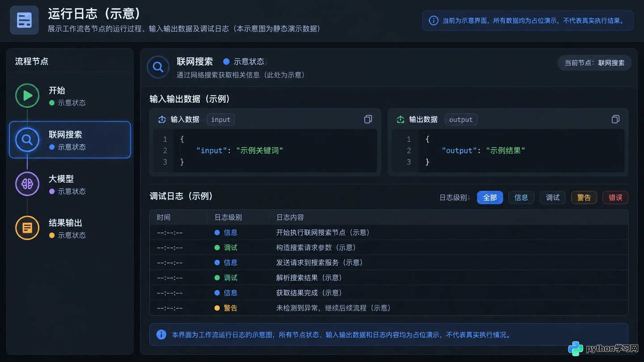Copy the 输出数据 JSON content
644x362 pixels.
(x=615, y=119)
